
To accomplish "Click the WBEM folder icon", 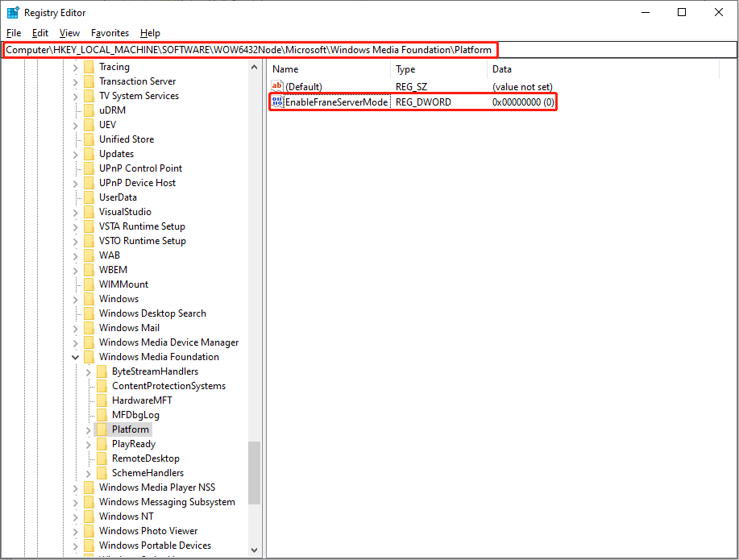I will [89, 270].
